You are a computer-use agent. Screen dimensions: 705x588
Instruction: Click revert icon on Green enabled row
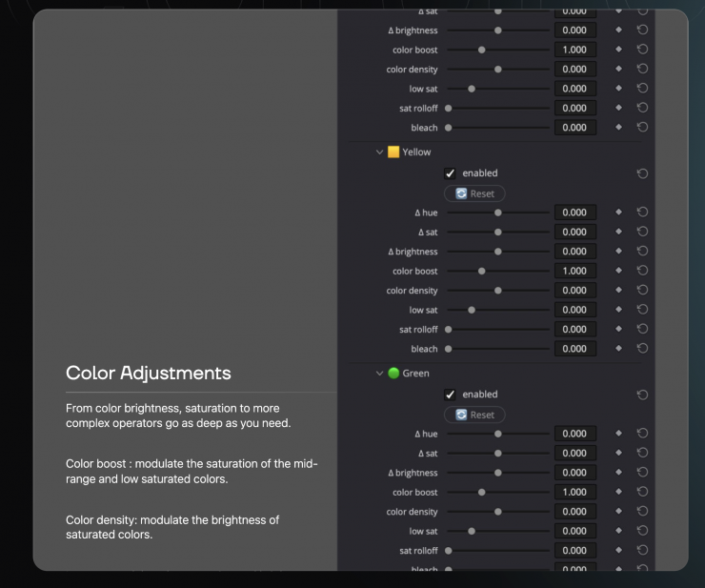pyautogui.click(x=642, y=395)
